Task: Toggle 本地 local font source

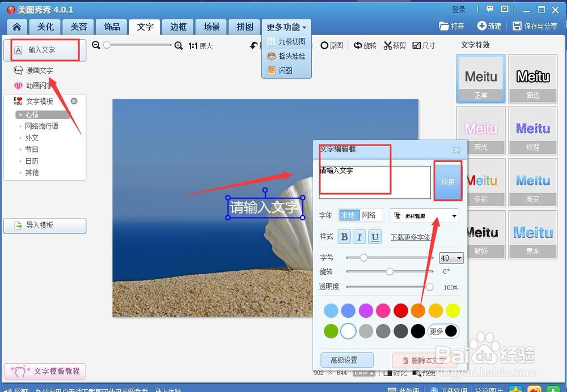Action: click(349, 215)
